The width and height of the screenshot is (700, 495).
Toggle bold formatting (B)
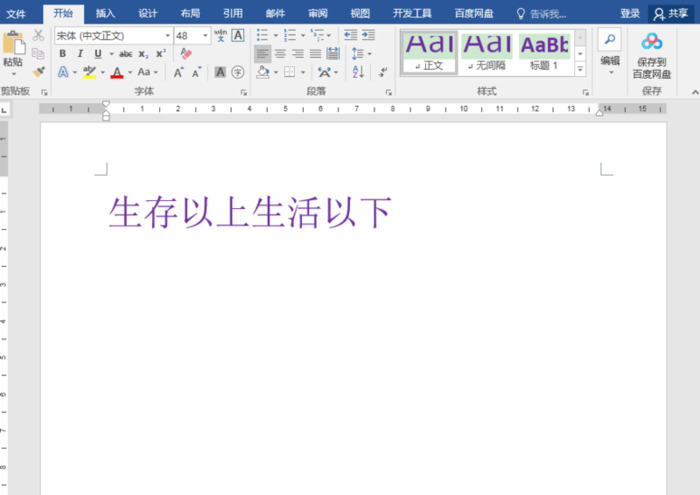(62, 54)
